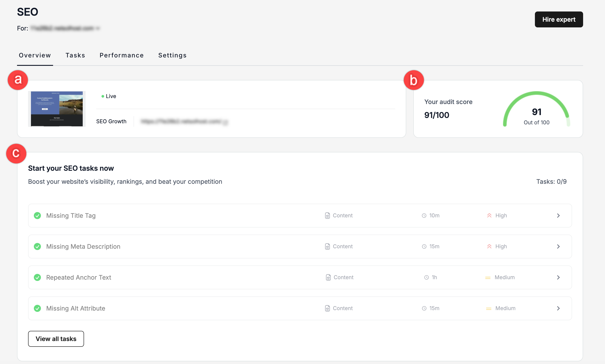Expand the Missing Alt Attribute task chevron
Viewport: 605px width, 364px height.
(x=558, y=308)
